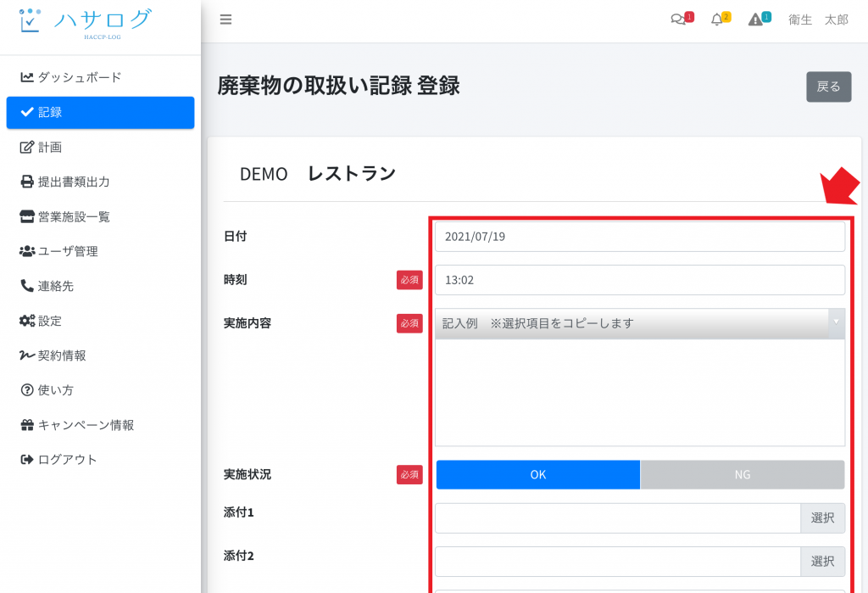868x593 pixels.
Task: Click the printer icon beside 提出書類出力
Action: (26, 182)
